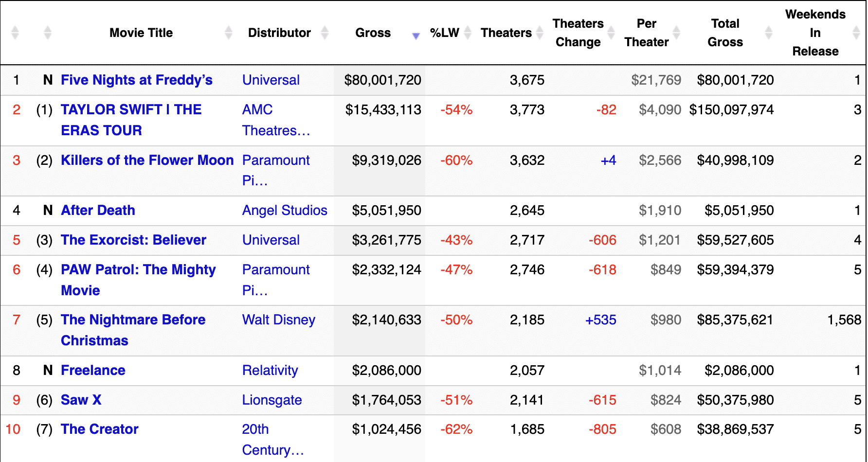Select the $59,527,605 total gross value

[x=735, y=240]
